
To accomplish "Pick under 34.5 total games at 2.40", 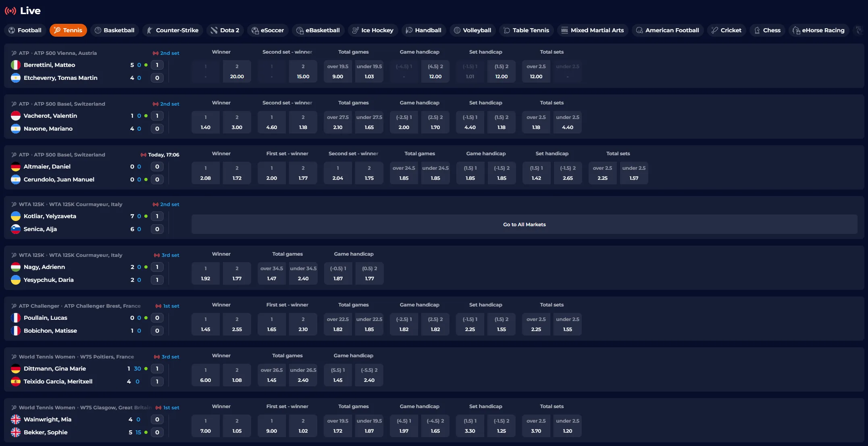I will (303, 273).
